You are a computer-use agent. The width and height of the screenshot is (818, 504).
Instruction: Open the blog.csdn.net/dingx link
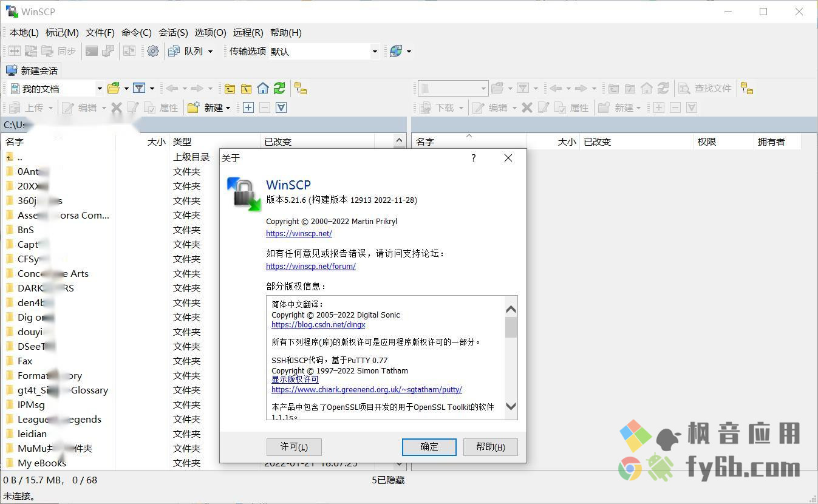(318, 325)
